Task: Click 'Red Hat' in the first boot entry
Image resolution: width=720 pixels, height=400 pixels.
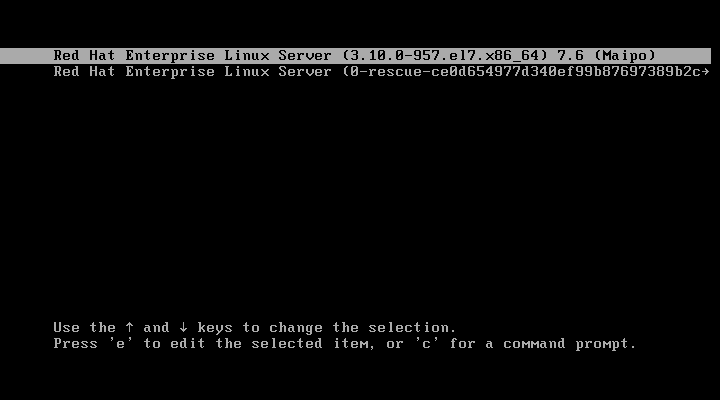Action: [84, 56]
